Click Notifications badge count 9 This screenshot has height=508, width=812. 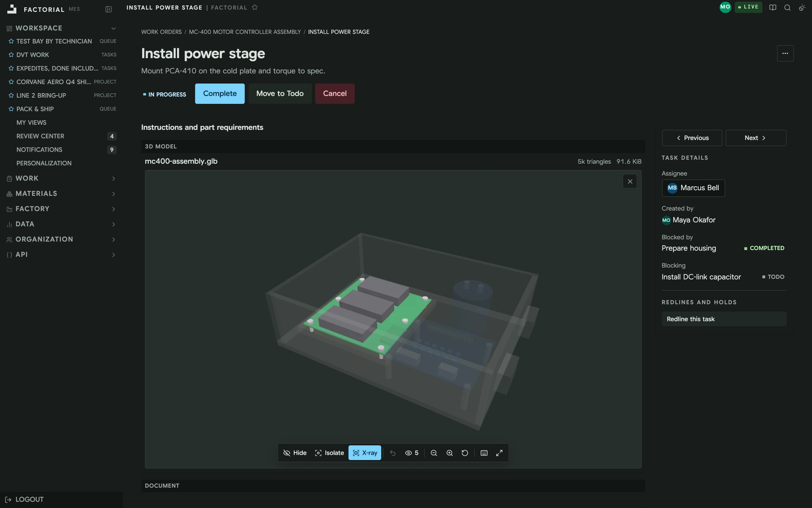pos(112,150)
